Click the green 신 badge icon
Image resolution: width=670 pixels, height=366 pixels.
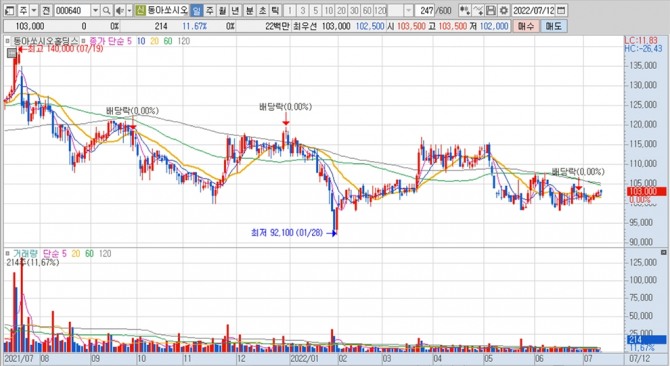(x=141, y=10)
